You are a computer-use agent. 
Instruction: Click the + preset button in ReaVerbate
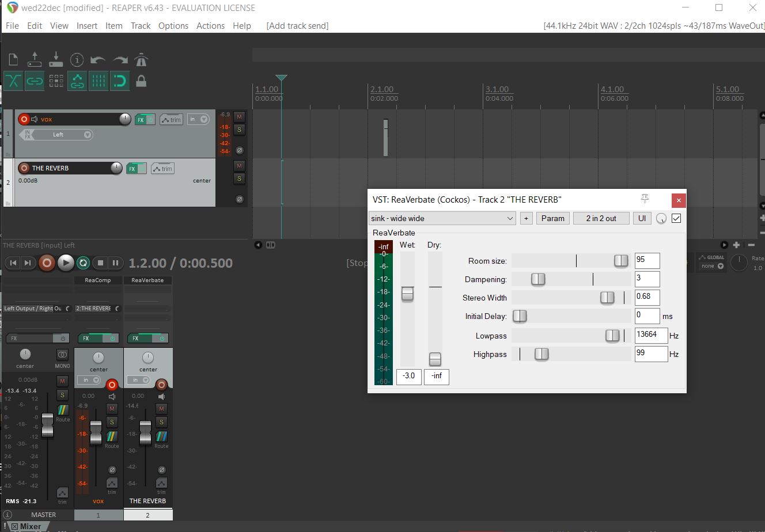526,218
